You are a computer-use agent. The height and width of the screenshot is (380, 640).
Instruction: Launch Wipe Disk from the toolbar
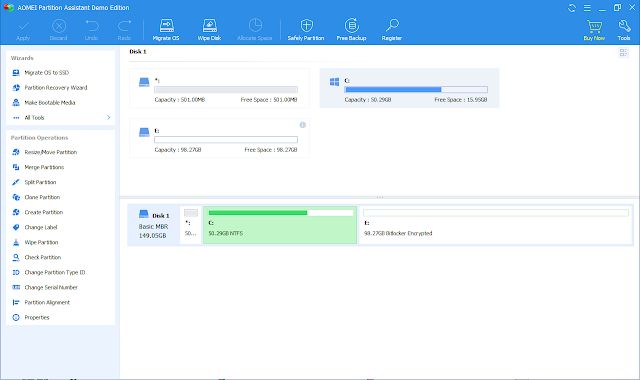[209, 30]
